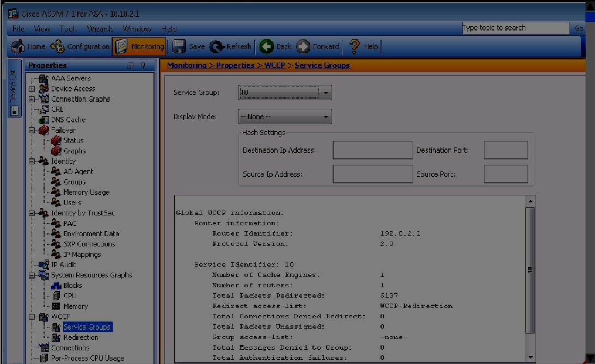Click the Memory graph icon

(x=56, y=306)
